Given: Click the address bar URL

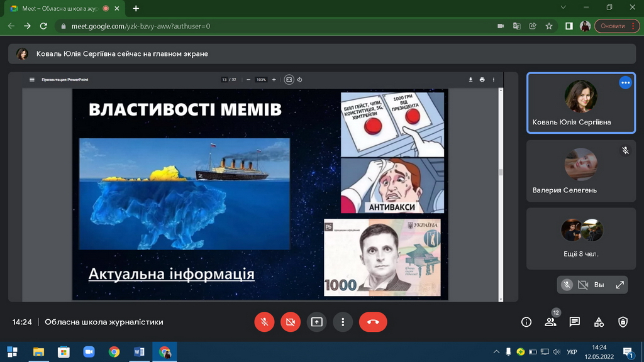Looking at the screenshot, I should click(x=140, y=26).
